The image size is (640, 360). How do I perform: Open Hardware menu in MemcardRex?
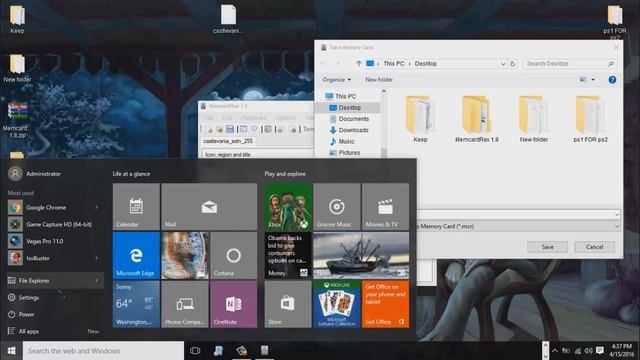point(254,118)
